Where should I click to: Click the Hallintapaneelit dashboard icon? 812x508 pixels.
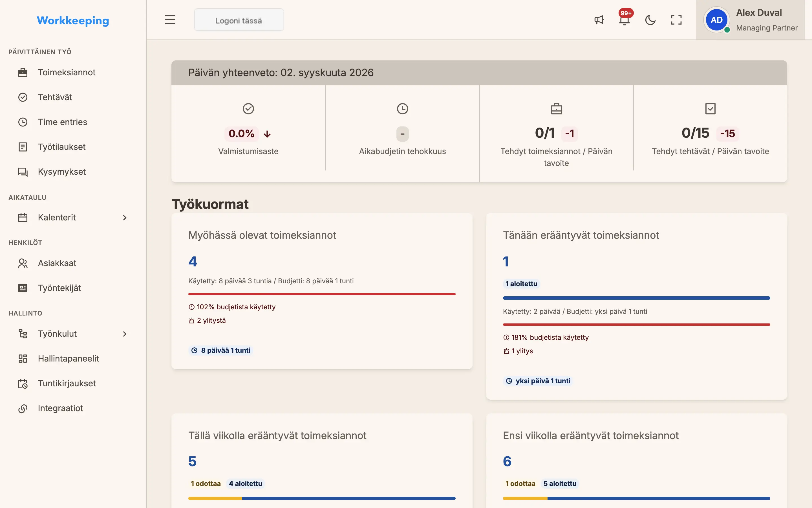[x=23, y=358]
